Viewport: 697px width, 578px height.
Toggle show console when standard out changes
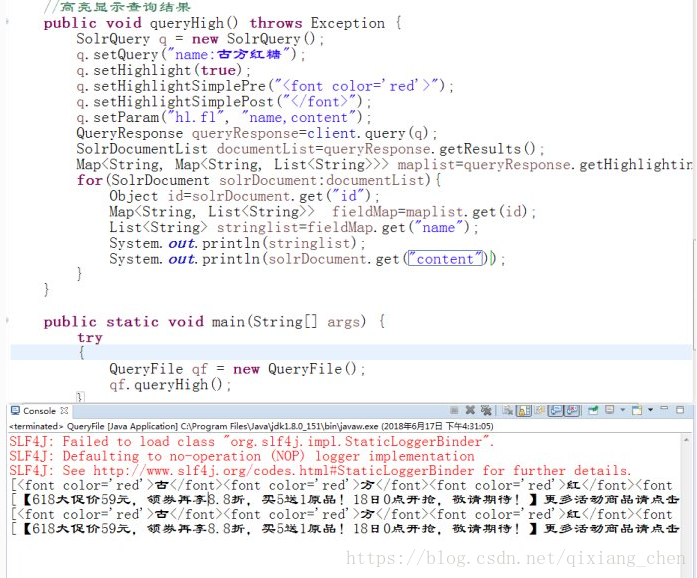click(x=556, y=410)
